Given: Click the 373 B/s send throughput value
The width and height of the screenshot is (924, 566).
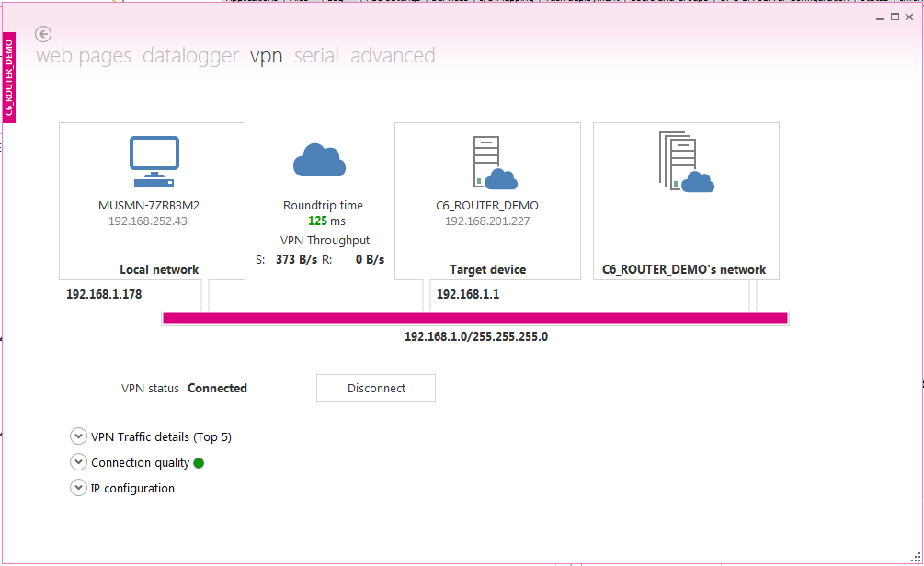Looking at the screenshot, I should (296, 260).
